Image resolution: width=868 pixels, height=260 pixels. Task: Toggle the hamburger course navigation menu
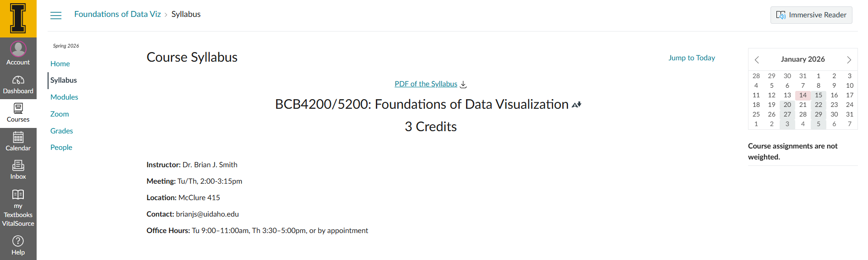pyautogui.click(x=56, y=16)
